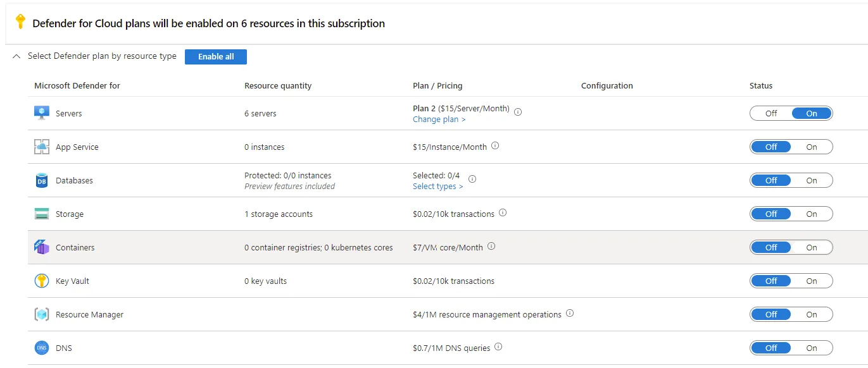Click the Plan 2 ($15/Server/Month) text
The image size is (868, 368).
tap(461, 108)
